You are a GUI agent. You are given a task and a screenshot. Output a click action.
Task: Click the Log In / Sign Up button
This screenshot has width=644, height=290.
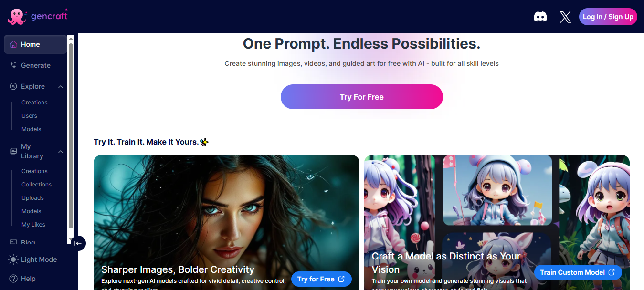tap(608, 17)
